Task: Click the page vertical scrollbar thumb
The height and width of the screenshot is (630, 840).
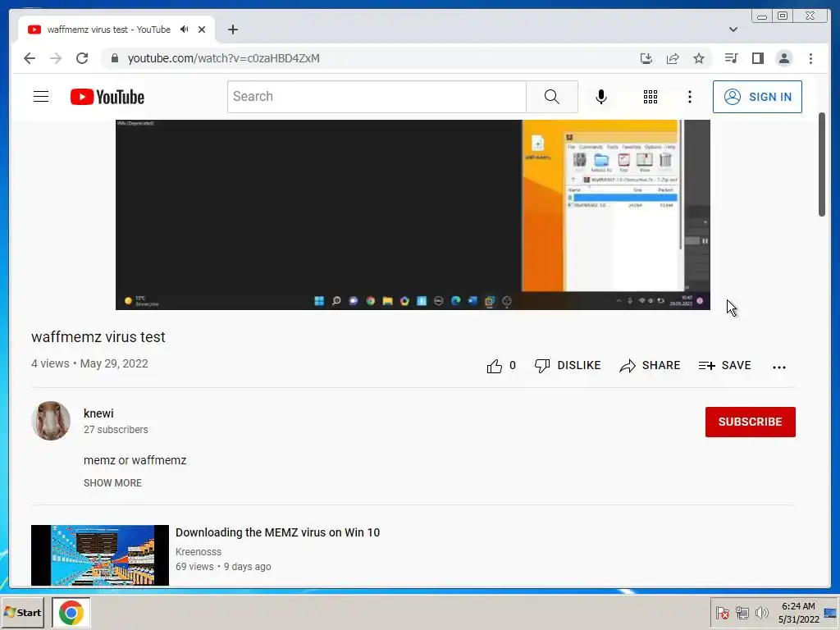Action: coord(822,164)
